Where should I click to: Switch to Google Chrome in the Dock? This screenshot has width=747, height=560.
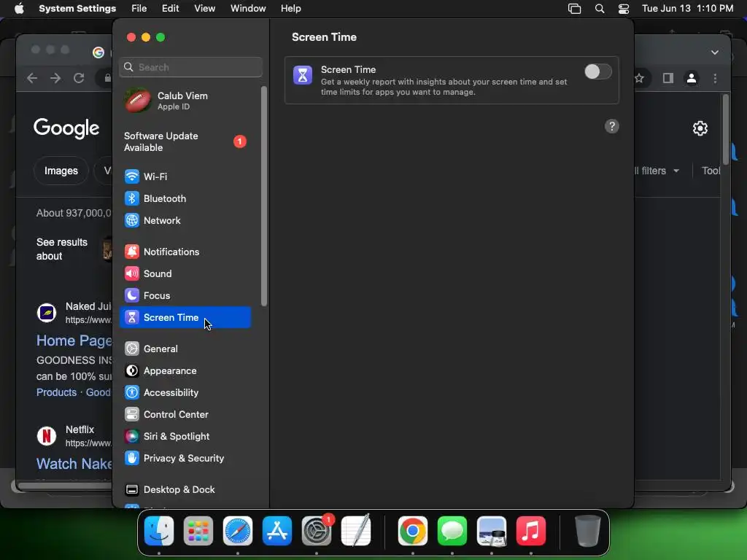[413, 531]
